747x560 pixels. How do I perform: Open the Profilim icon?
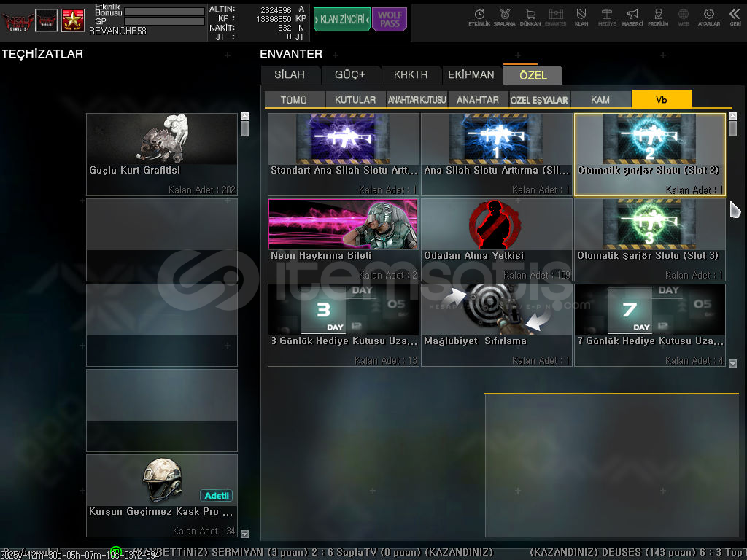coord(658,17)
